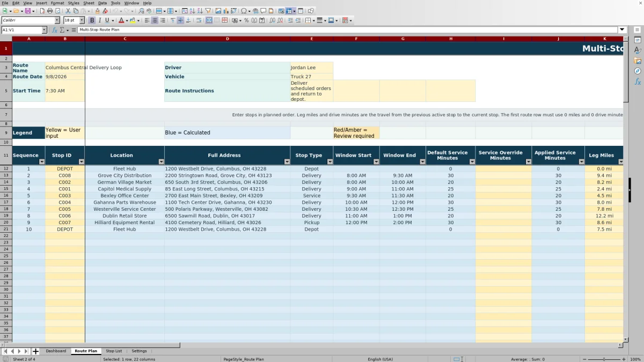
Task: Toggle Bold formatting
Action: pyautogui.click(x=92, y=20)
